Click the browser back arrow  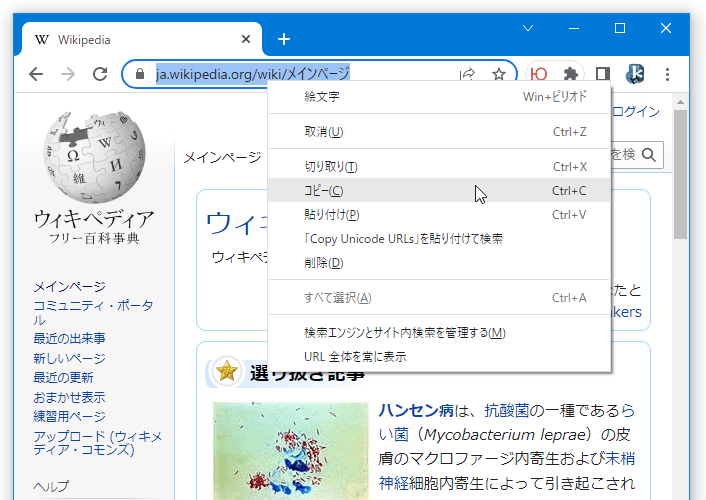pyautogui.click(x=36, y=74)
